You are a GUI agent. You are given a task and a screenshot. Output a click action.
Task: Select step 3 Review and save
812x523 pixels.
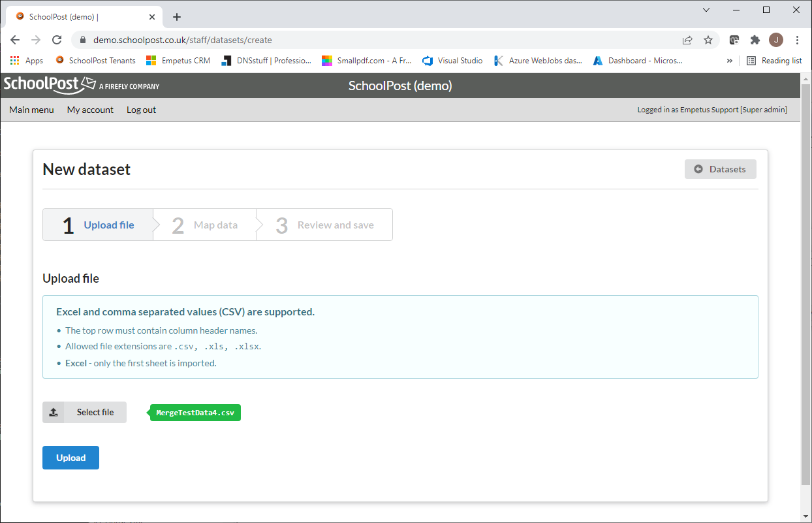click(325, 225)
